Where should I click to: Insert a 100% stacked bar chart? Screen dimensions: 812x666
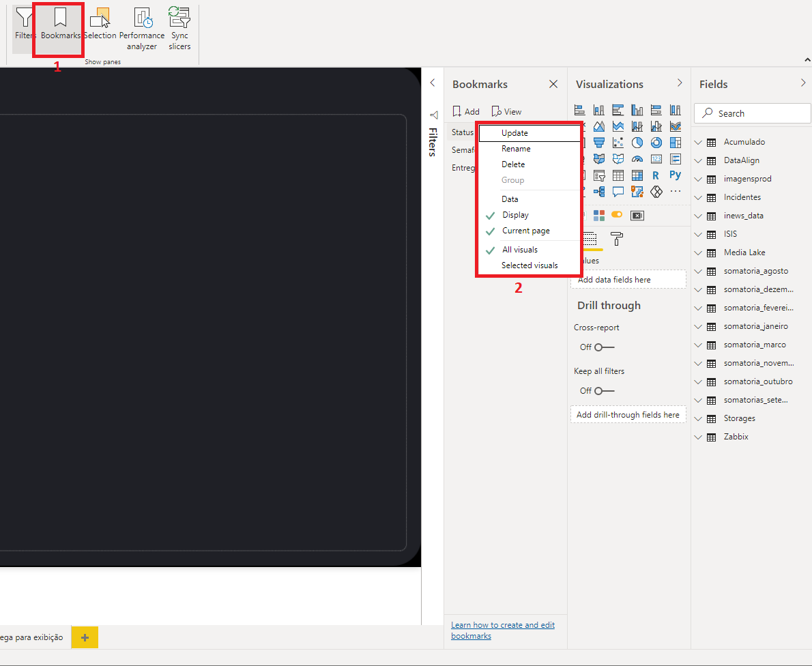point(656,110)
